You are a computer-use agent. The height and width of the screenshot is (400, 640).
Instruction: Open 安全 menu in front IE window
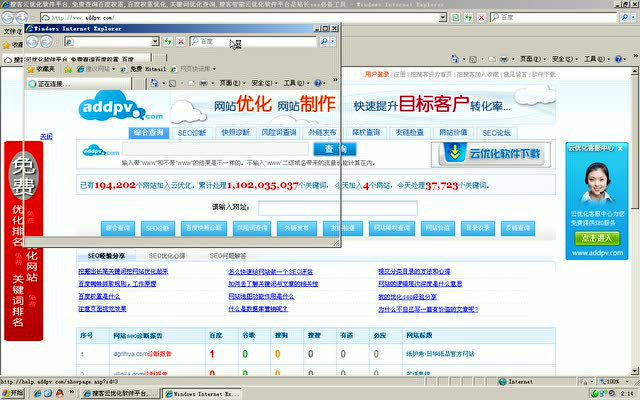click(264, 83)
